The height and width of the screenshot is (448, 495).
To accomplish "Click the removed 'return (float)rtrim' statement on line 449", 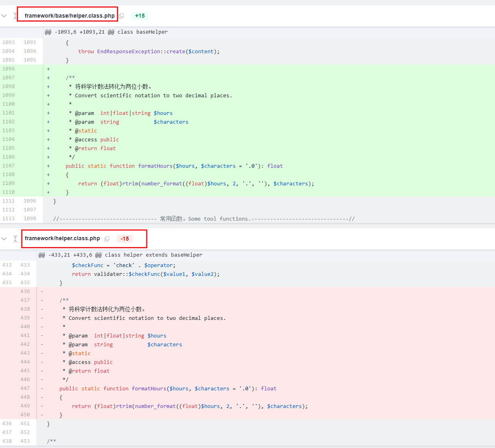I will [x=190, y=406].
